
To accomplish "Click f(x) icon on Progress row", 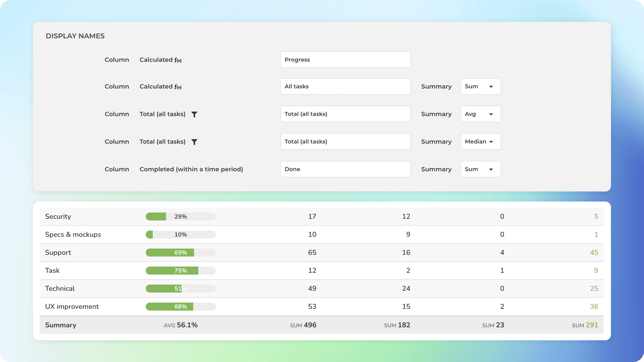I will [x=178, y=60].
